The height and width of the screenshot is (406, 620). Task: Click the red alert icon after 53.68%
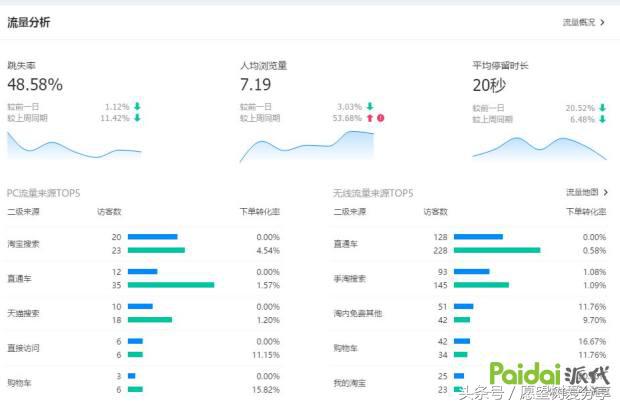[x=380, y=118]
